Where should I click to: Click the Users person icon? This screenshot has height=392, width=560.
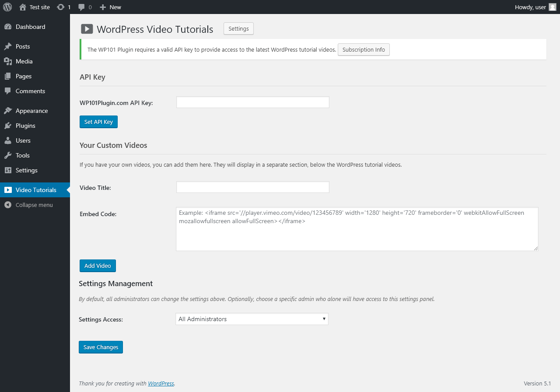pos(8,140)
